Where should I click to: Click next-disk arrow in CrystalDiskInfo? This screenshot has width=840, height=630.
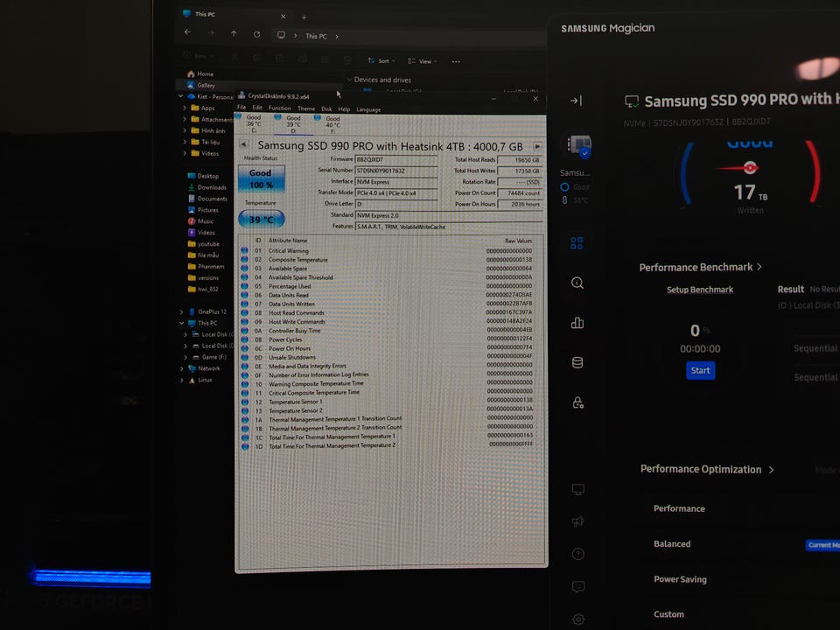(536, 146)
